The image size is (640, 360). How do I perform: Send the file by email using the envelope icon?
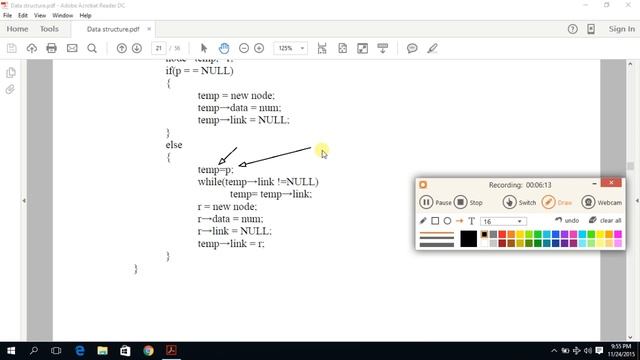click(x=72, y=48)
